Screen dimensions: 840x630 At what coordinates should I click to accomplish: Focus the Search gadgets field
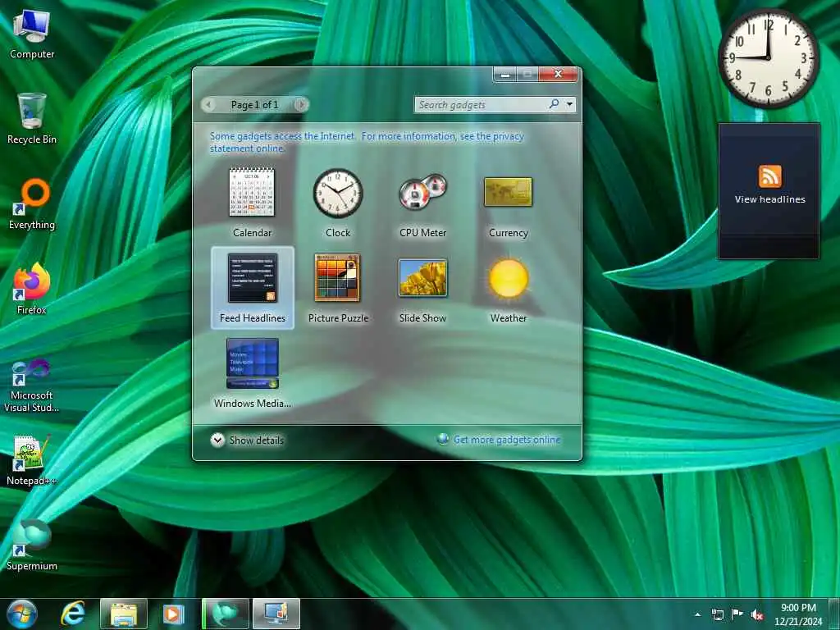481,104
